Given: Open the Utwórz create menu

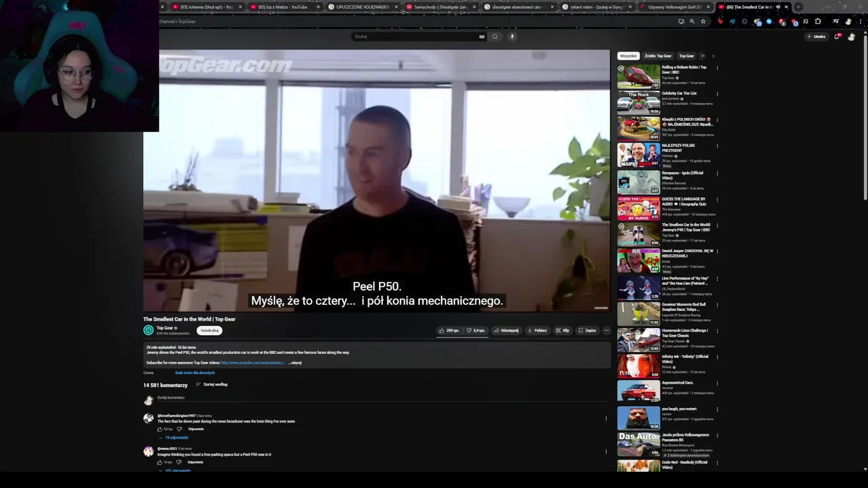Looking at the screenshot, I should pyautogui.click(x=816, y=37).
